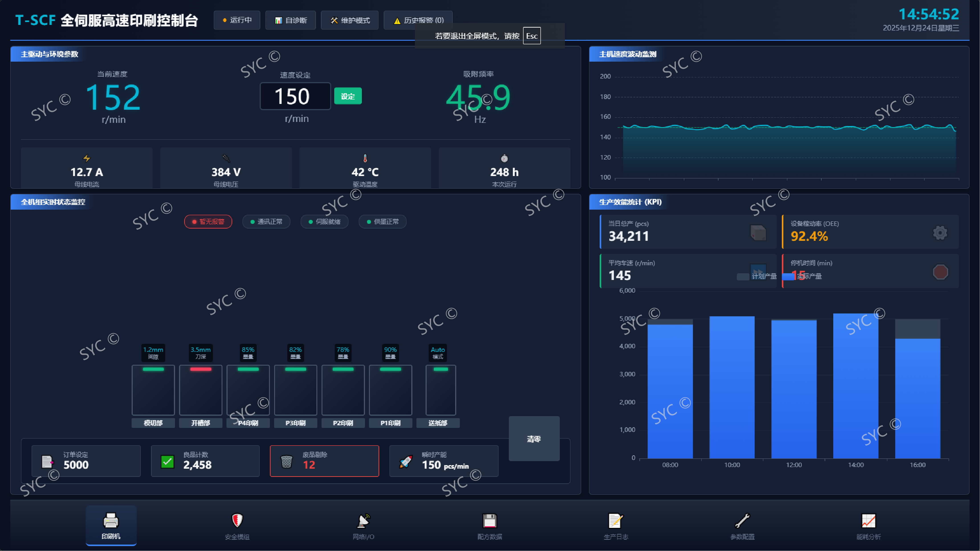Click the 速度设定 input showing 150
This screenshot has height=551, width=980.
[295, 96]
